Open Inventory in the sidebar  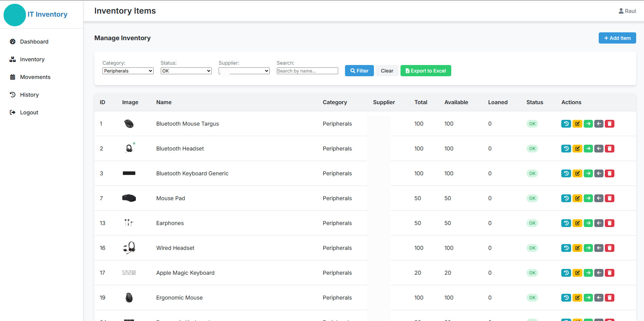(x=32, y=59)
